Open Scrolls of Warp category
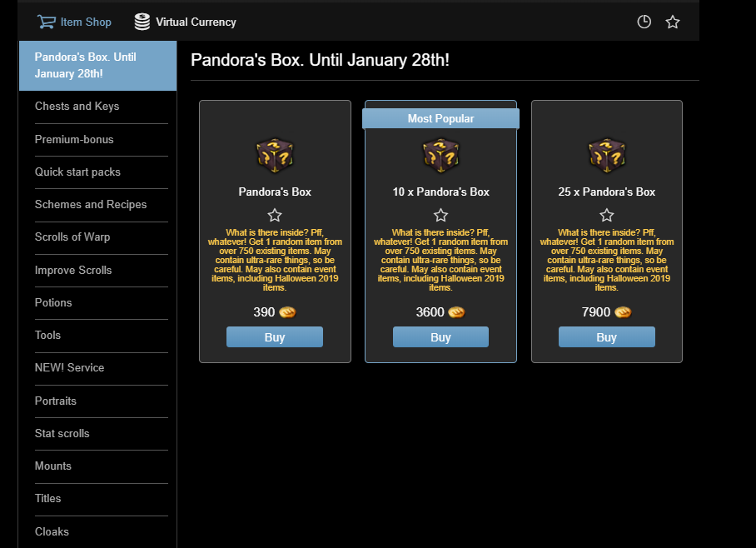 pyautogui.click(x=102, y=237)
